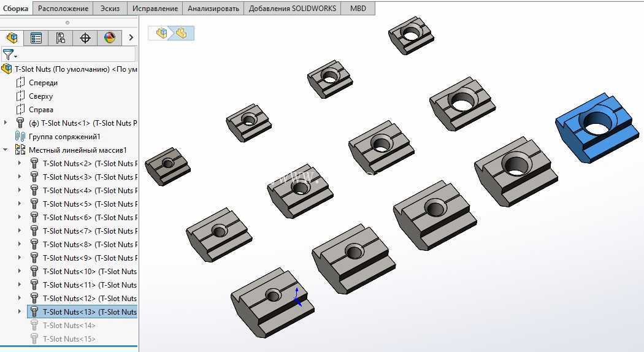Select the nut with the blue origin triad

pyautogui.click(x=273, y=303)
